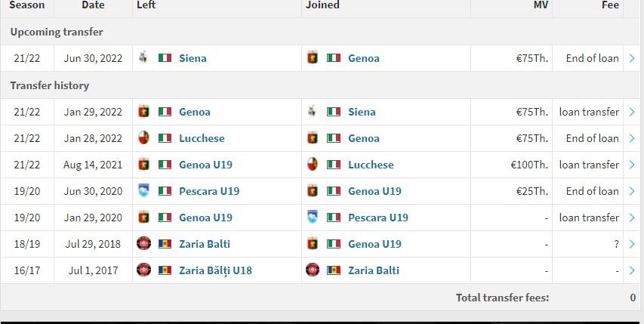Open Siena link in Jan 29, 2022 Joined column
The height and width of the screenshot is (324, 644).
(x=362, y=112)
